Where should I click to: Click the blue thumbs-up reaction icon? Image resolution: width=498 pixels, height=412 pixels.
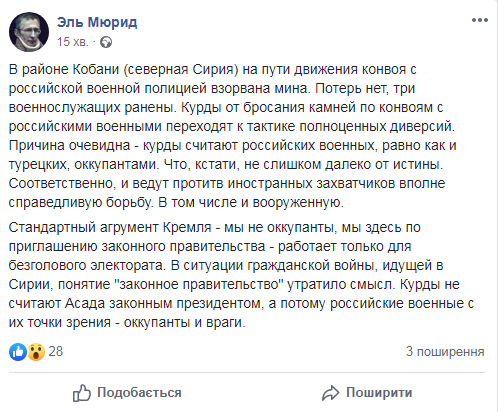click(18, 352)
